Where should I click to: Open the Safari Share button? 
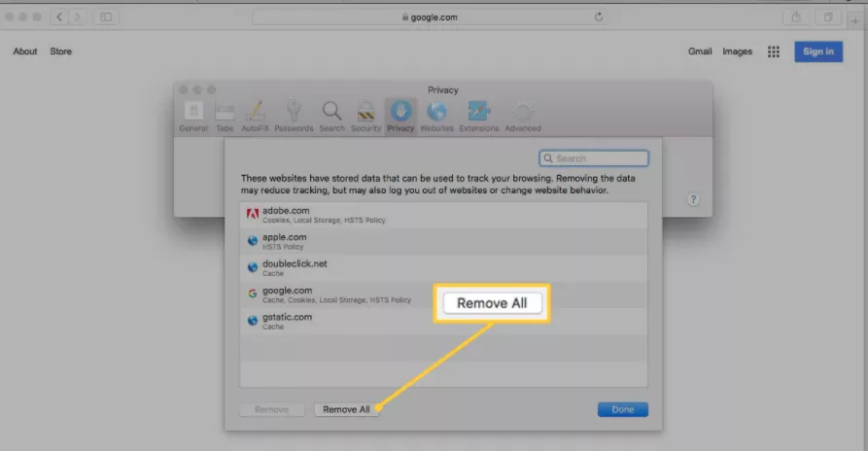pyautogui.click(x=795, y=17)
